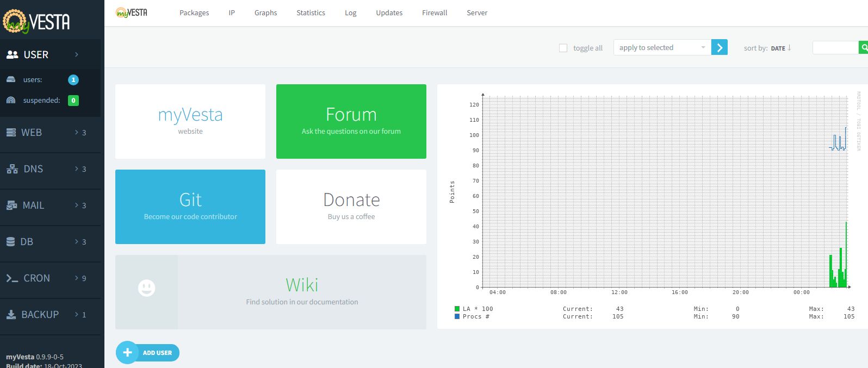This screenshot has height=368, width=868.
Task: Click the "suspended:" label in the sidebar
Action: point(41,101)
